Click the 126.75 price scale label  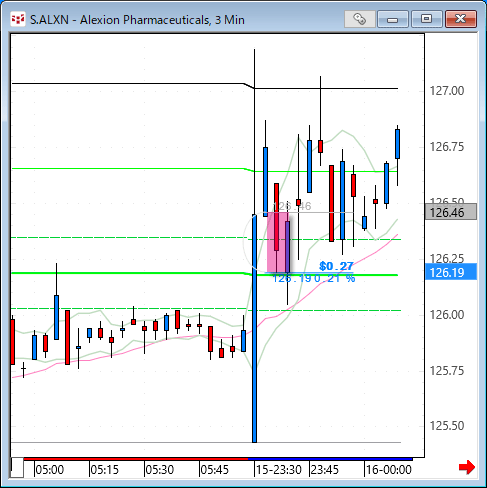click(447, 147)
